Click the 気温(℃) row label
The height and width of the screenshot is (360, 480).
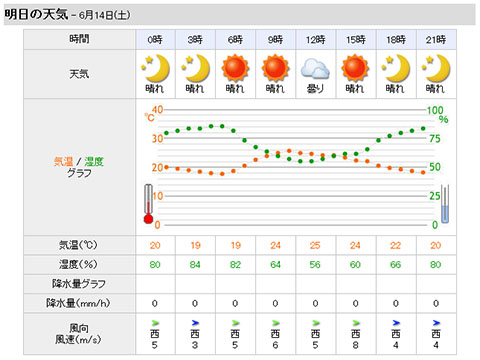point(78,245)
